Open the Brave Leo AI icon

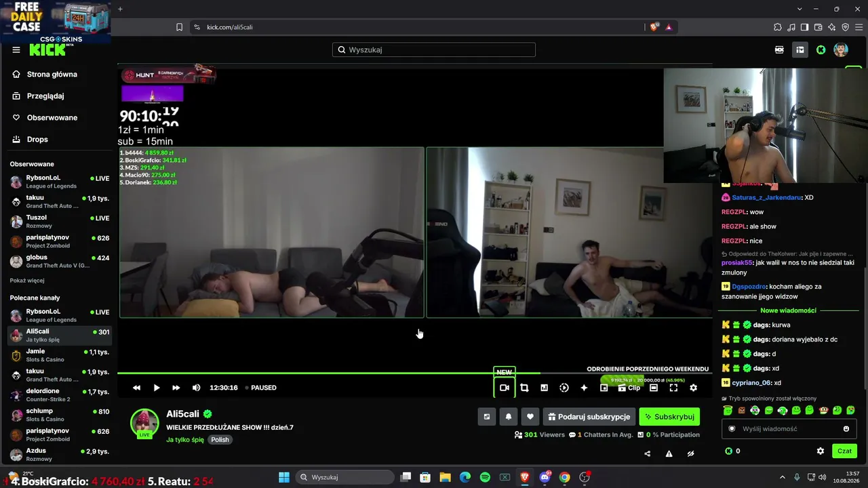831,27
